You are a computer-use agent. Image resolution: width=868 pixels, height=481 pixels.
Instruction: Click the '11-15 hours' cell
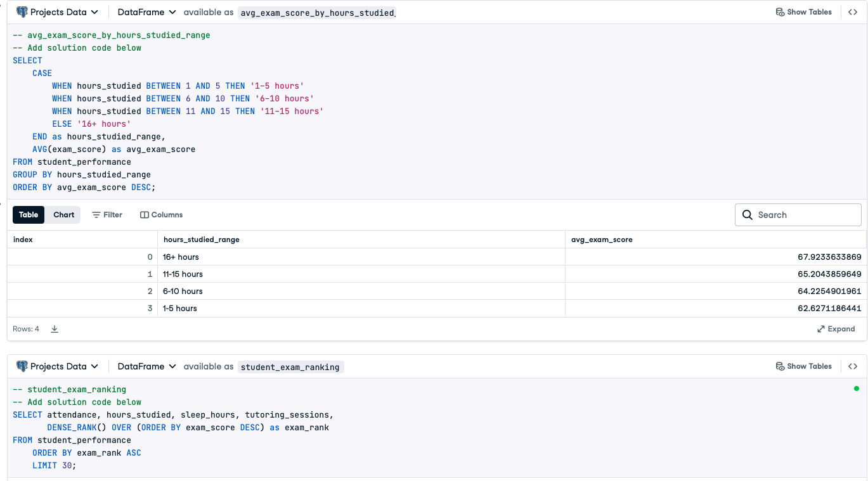(x=361, y=274)
